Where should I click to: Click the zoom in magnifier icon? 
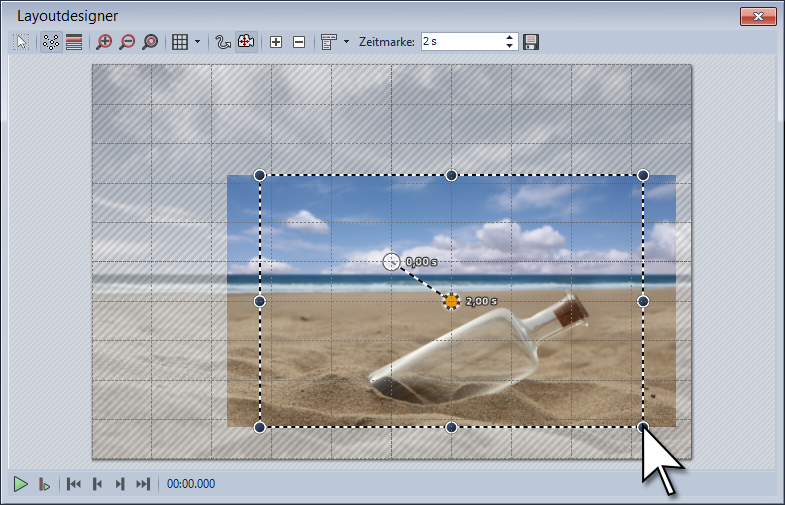pos(103,42)
